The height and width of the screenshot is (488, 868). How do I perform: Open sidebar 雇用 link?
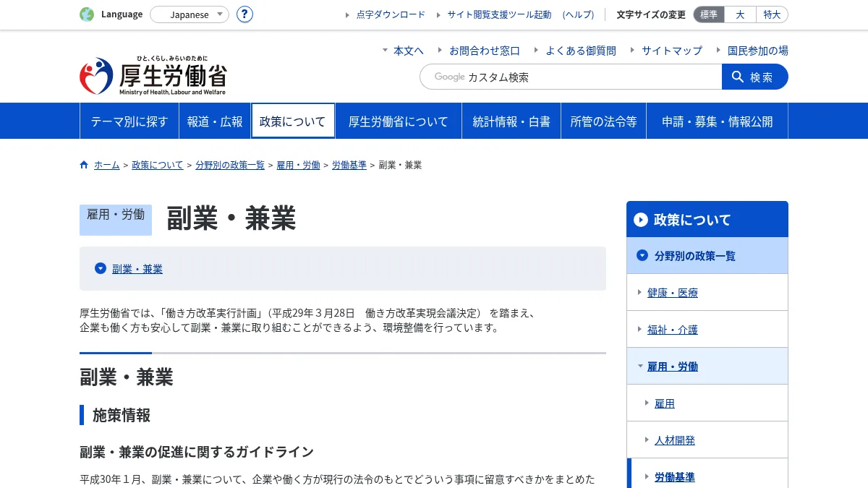tap(665, 403)
